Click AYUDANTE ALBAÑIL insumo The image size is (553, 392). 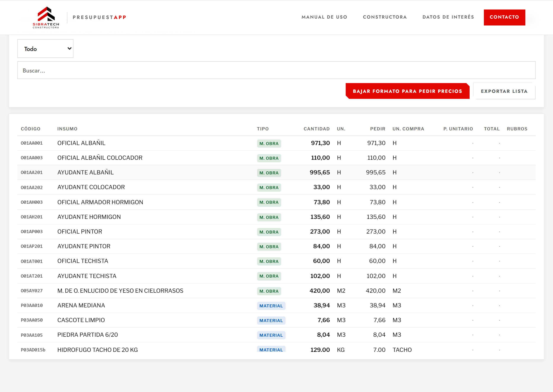(x=86, y=173)
